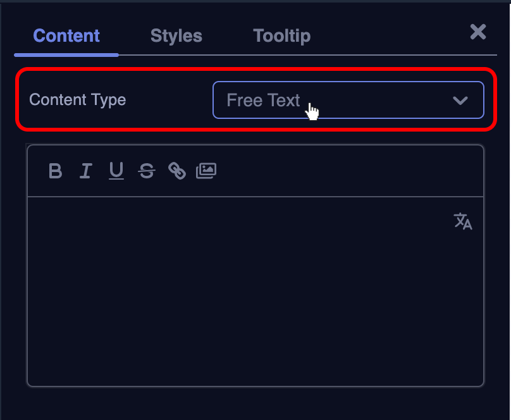
Task: Click the Content Type label
Action: (x=78, y=100)
